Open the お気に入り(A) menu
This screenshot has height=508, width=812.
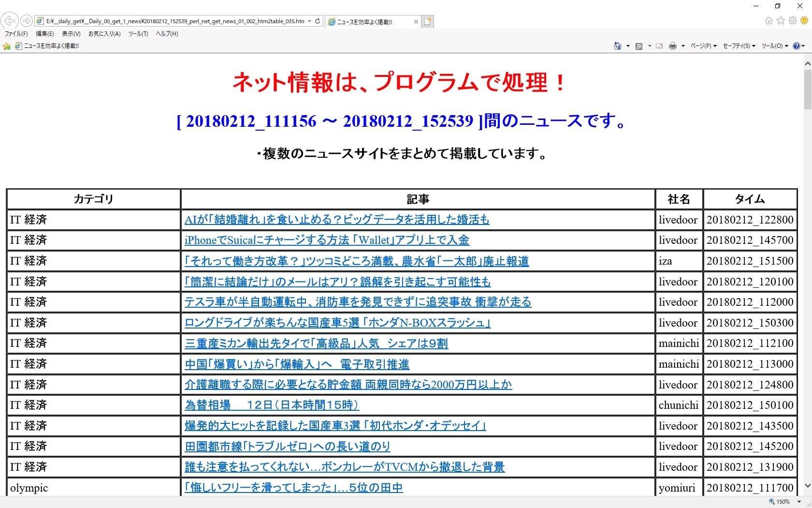point(104,34)
